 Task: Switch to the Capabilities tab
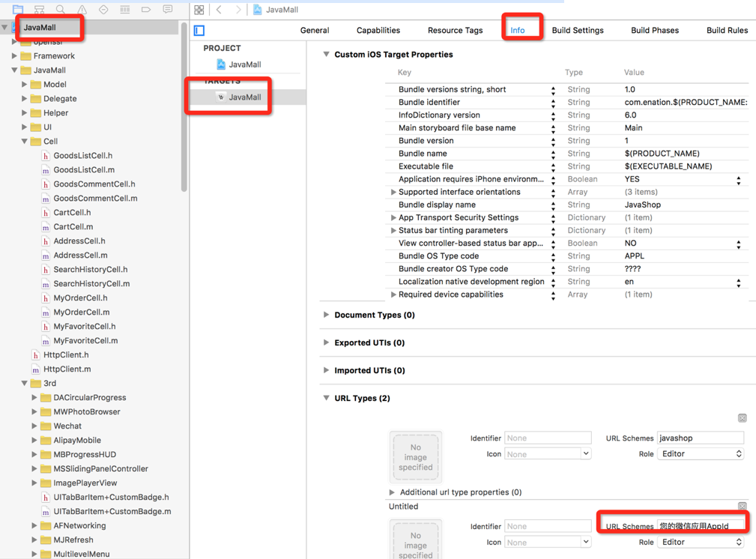[x=378, y=30]
